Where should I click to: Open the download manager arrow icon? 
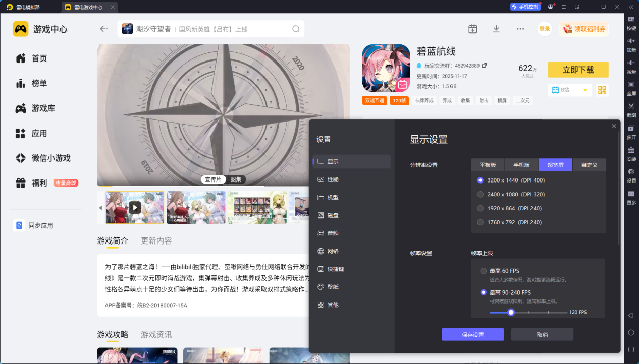click(496, 29)
